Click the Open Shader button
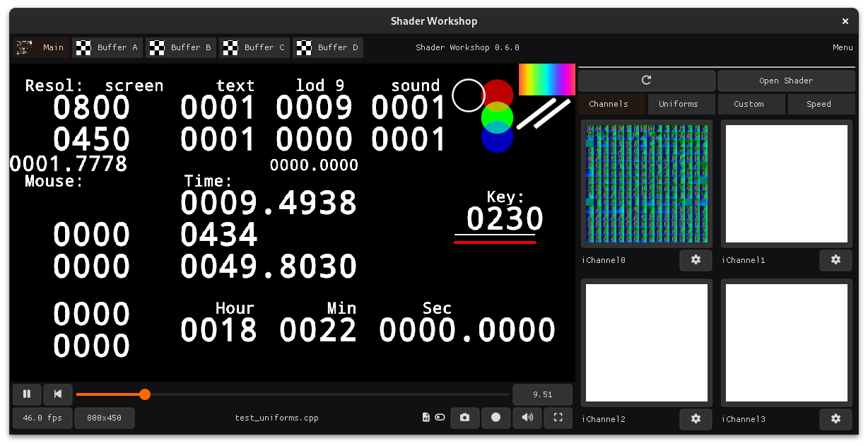This screenshot has height=446, width=868. [786, 81]
